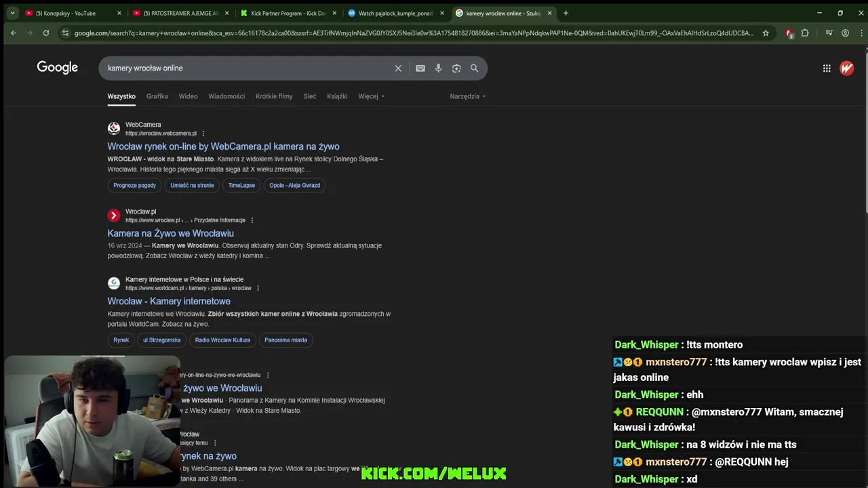Clear the Google search box text
The height and width of the screenshot is (488, 868).
point(398,68)
